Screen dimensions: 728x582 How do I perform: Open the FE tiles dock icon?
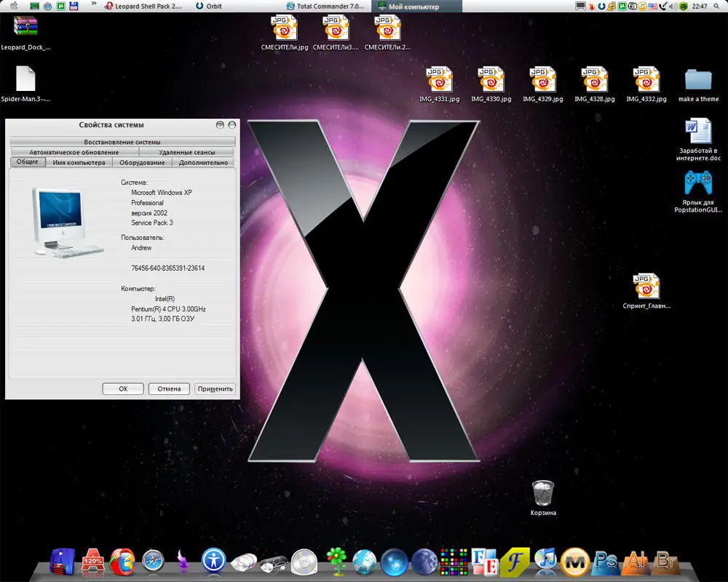click(485, 561)
